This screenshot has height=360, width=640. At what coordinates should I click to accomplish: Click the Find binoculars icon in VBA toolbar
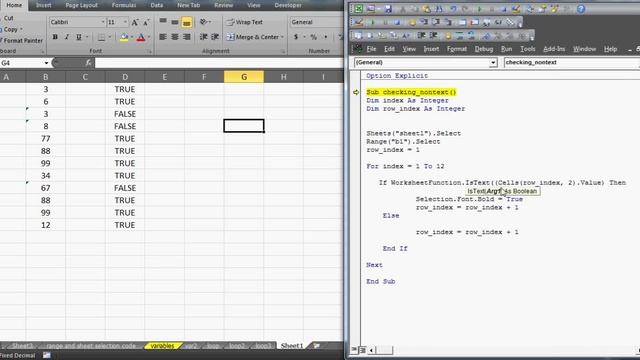pos(439,9)
